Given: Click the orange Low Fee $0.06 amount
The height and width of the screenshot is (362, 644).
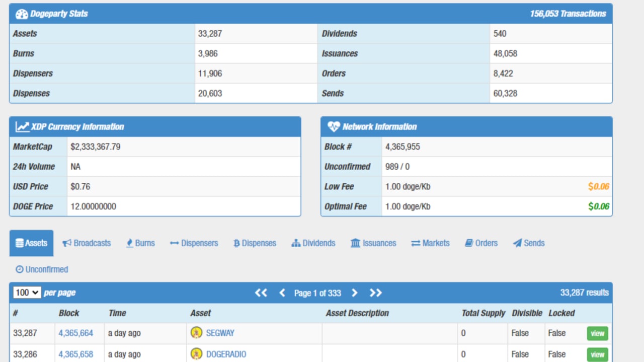Looking at the screenshot, I should [x=598, y=187].
